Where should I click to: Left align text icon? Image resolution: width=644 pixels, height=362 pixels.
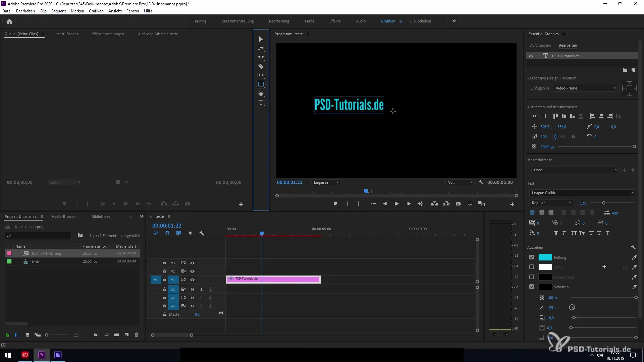click(x=532, y=213)
